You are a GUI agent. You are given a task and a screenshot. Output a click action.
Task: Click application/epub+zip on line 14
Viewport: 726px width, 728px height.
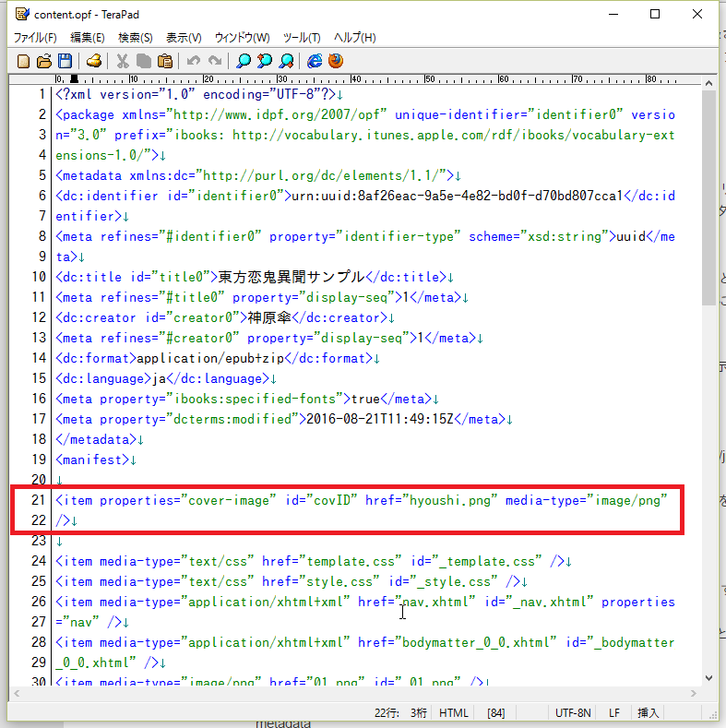pos(210,358)
